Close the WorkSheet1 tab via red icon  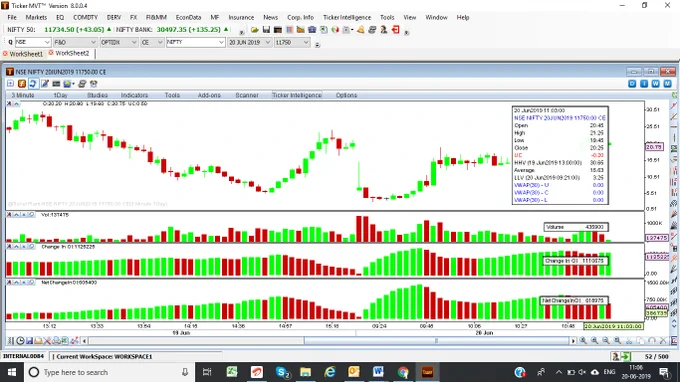pyautogui.click(x=5, y=53)
